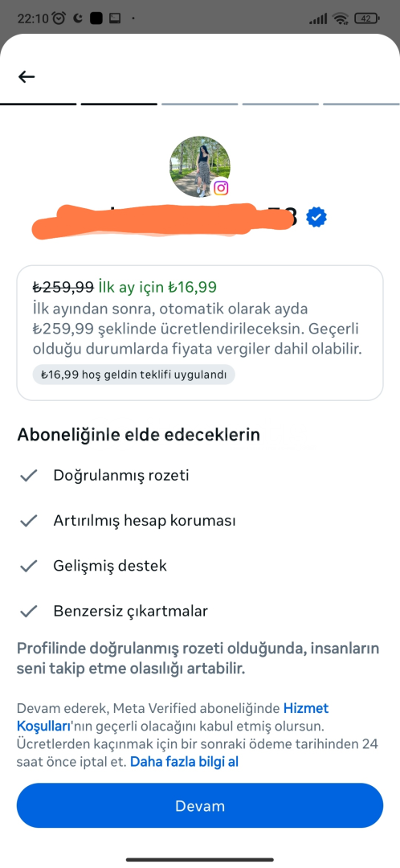
Task: Tap the Doğrulanmış rozeti benefit text
Action: 121,476
